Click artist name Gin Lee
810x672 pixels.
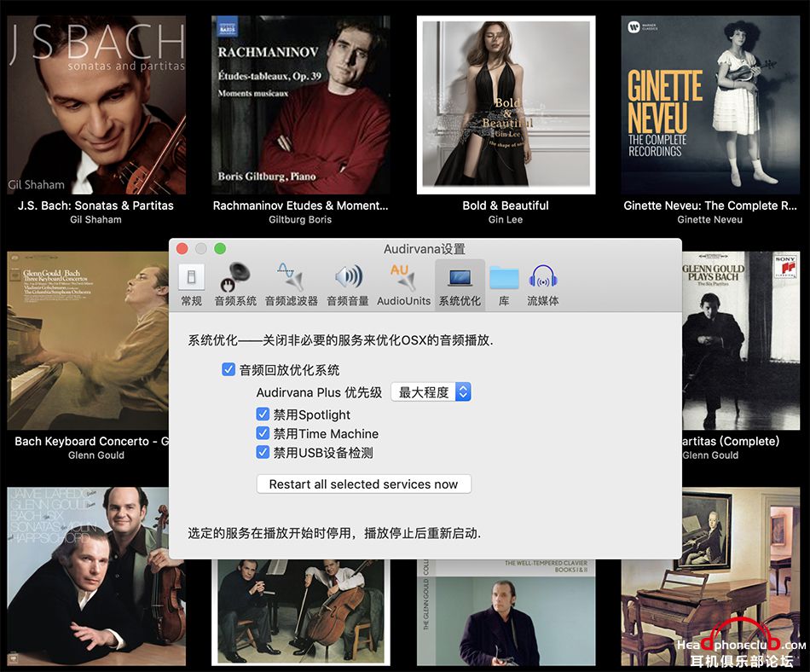pyautogui.click(x=506, y=219)
